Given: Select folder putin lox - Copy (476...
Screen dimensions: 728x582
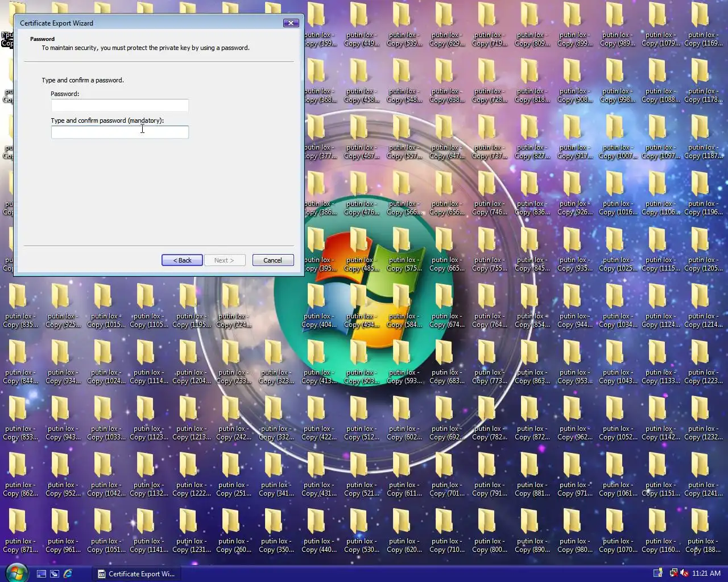Looking at the screenshot, I should coord(362,194).
